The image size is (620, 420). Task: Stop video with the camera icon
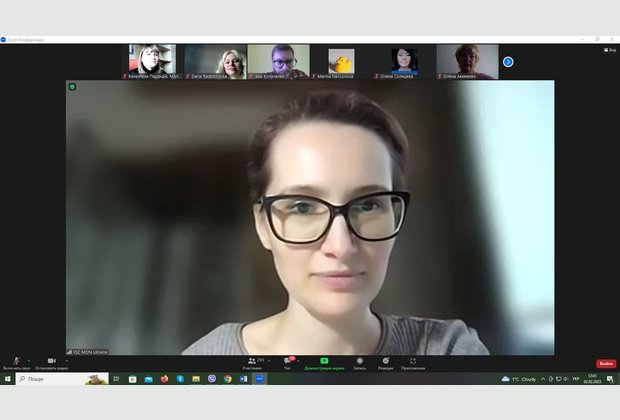tap(51, 363)
